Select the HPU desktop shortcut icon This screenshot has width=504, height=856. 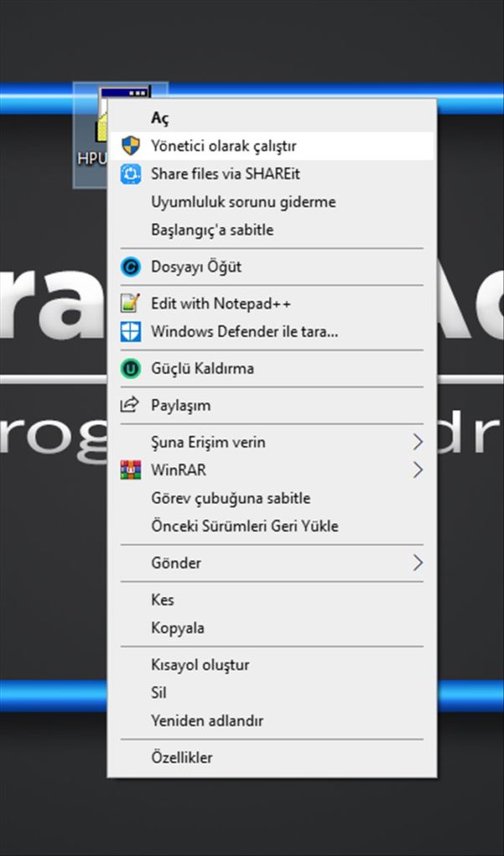point(91,135)
